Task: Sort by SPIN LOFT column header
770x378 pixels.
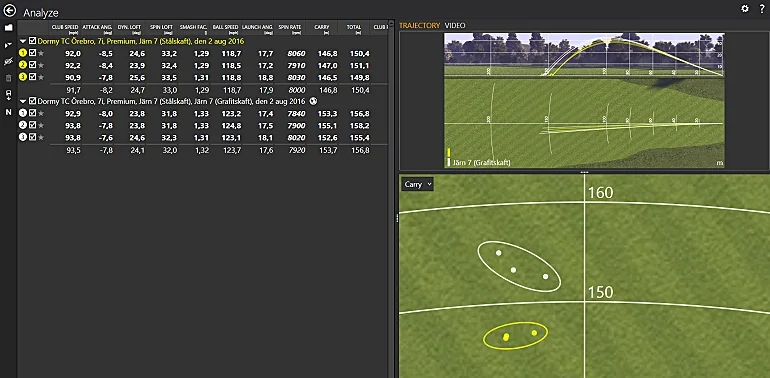Action: coord(162,28)
